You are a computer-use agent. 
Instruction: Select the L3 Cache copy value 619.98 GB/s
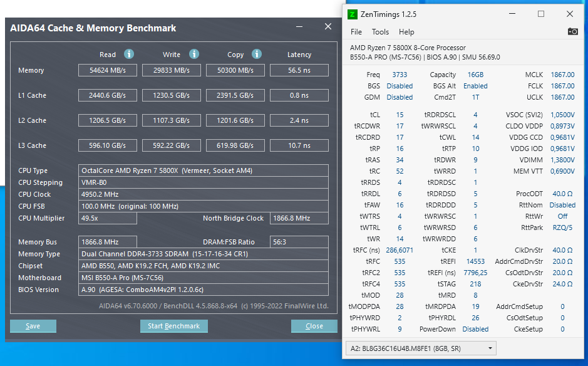click(235, 145)
